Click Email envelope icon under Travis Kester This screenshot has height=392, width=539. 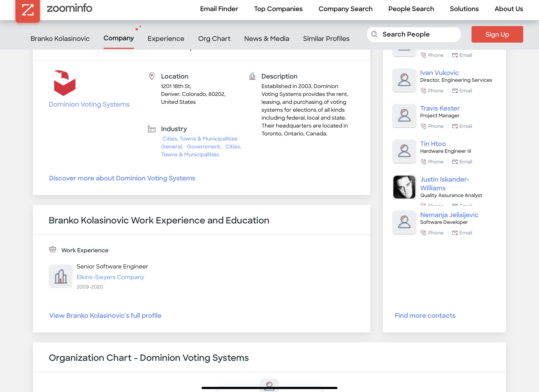point(455,126)
